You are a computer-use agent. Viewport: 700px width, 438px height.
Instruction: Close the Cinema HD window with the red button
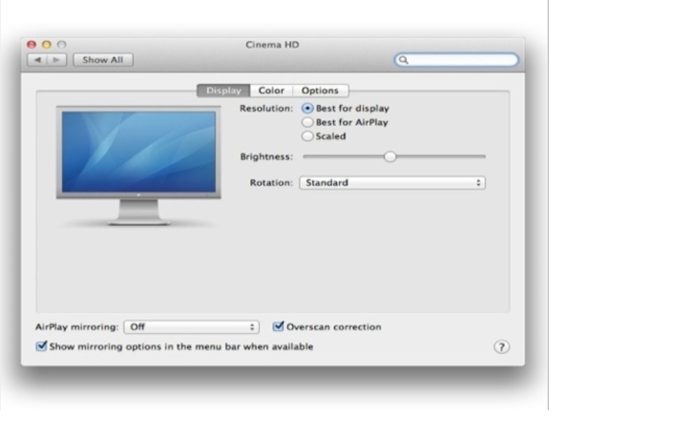[x=31, y=45]
